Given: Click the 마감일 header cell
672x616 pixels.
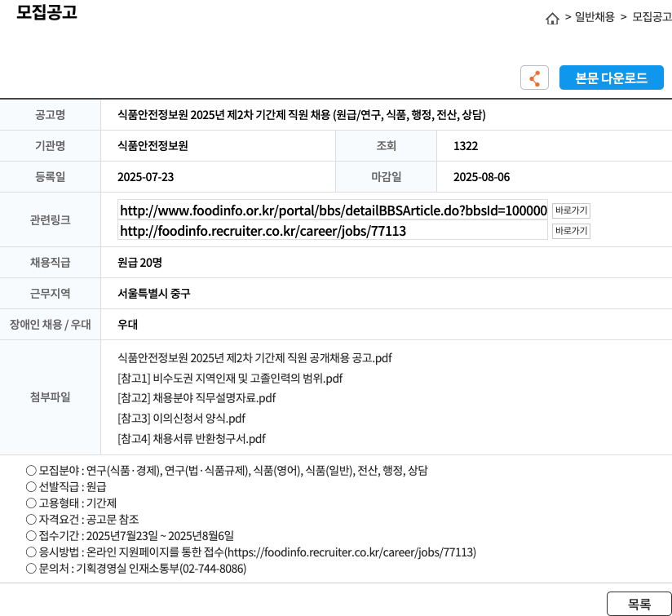Looking at the screenshot, I should (386, 177).
